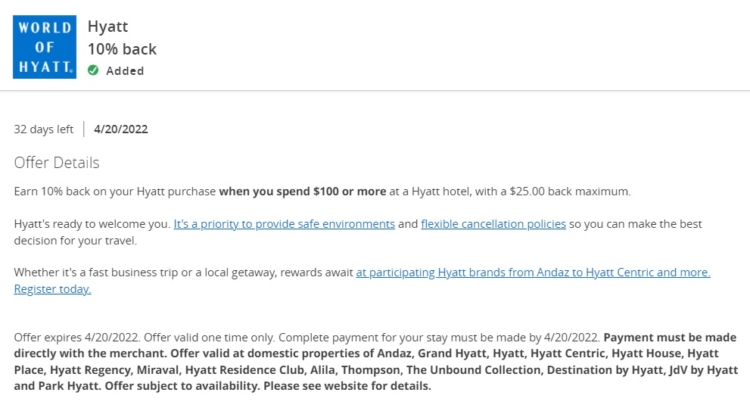This screenshot has width=750, height=408.
Task: Click the bold Payment must be made text
Action: (x=670, y=337)
